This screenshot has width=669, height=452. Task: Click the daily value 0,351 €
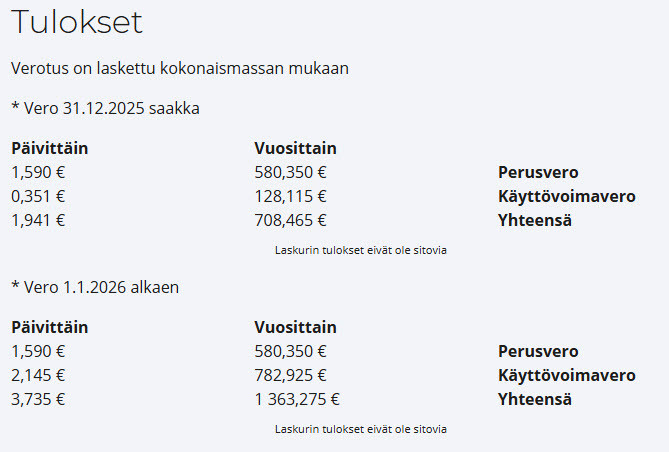pos(38,196)
